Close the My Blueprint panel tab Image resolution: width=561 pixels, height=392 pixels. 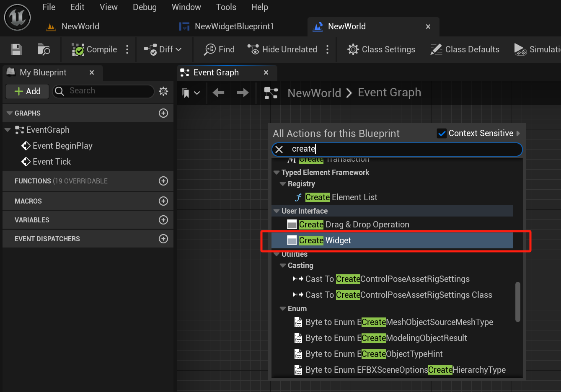pos(92,72)
